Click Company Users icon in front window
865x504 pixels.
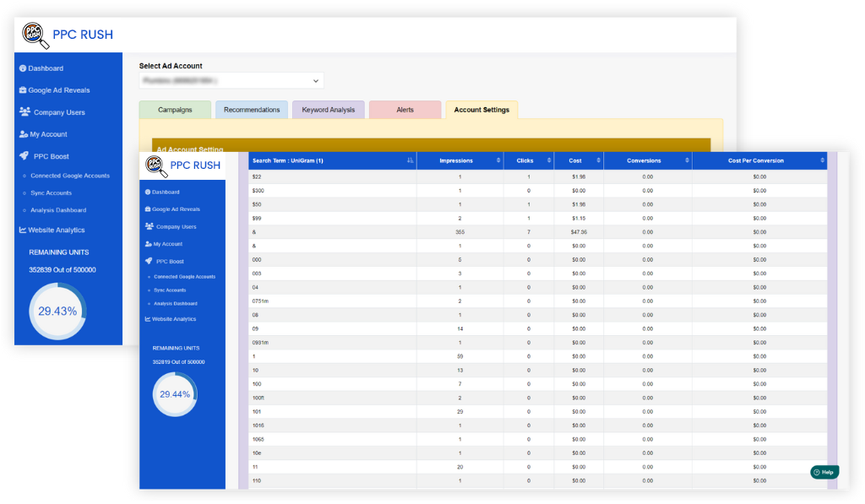[150, 226]
